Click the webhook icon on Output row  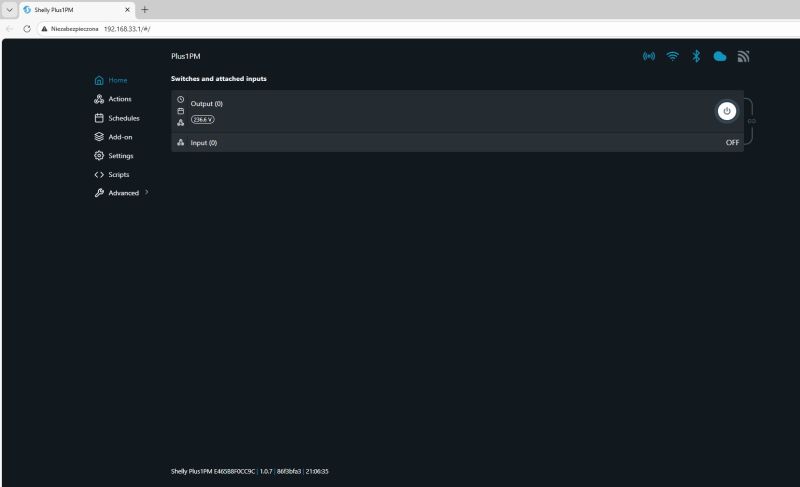click(x=181, y=122)
